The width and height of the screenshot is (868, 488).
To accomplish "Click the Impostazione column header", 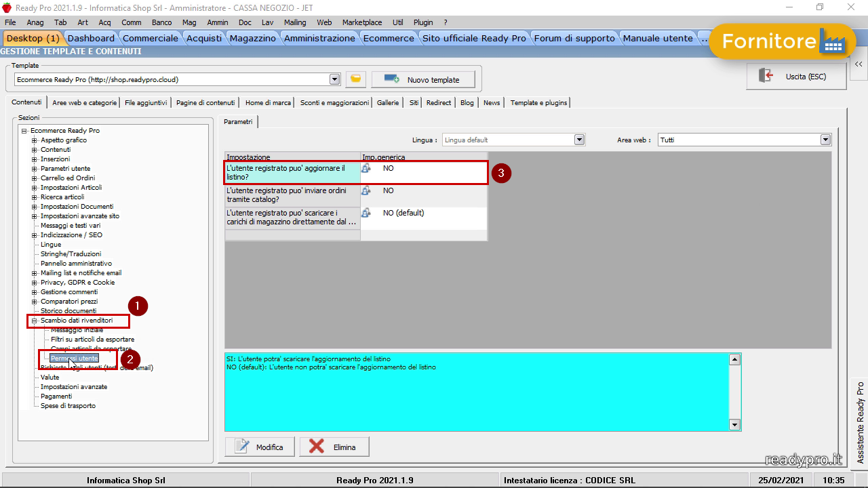I will click(292, 157).
